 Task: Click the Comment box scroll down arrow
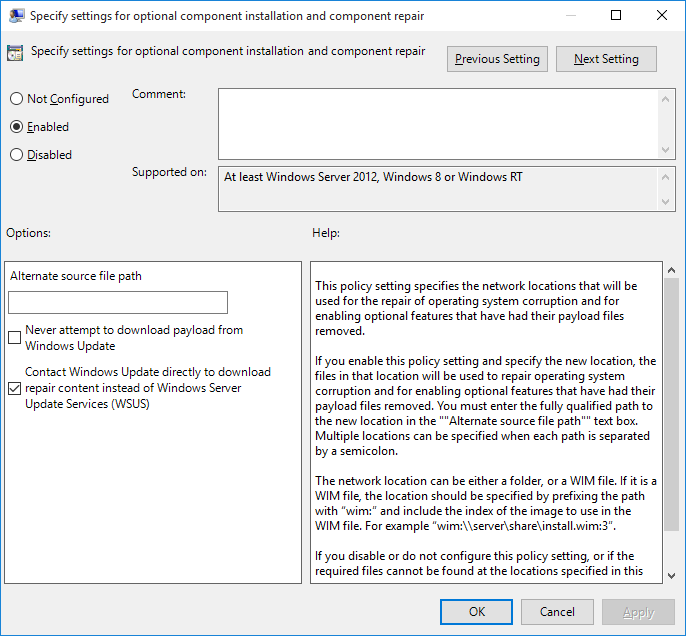coord(667,150)
